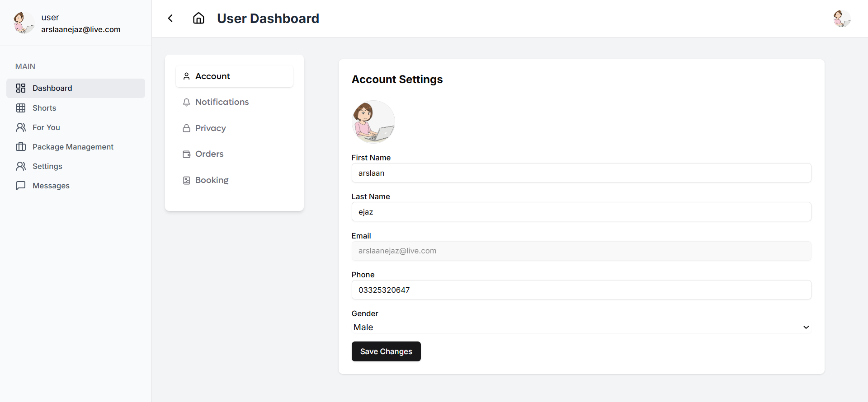The width and height of the screenshot is (868, 402).
Task: Click the Dashboard grid icon in sidebar
Action: (x=21, y=88)
